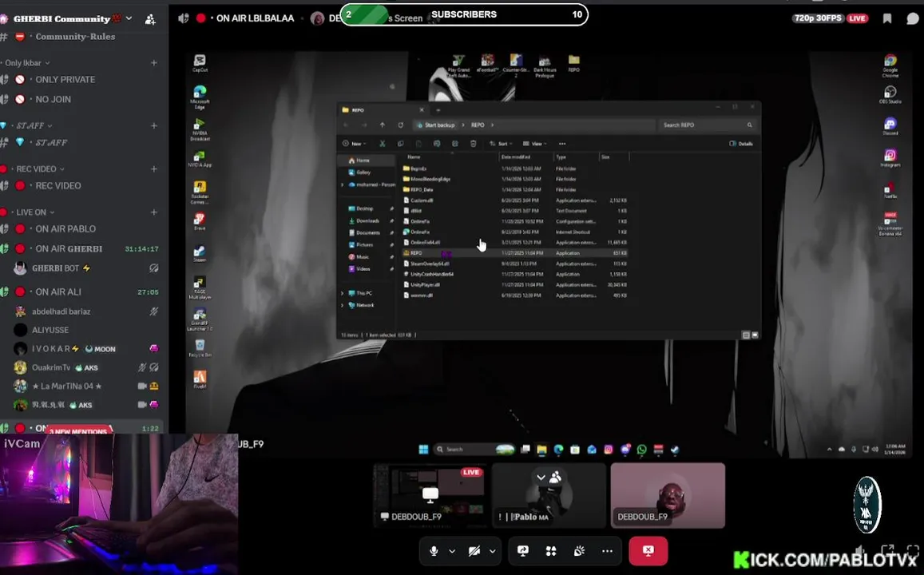Screen dimensions: 924x575
Task: Open CapCut desktop icon in the stream
Action: [200, 62]
